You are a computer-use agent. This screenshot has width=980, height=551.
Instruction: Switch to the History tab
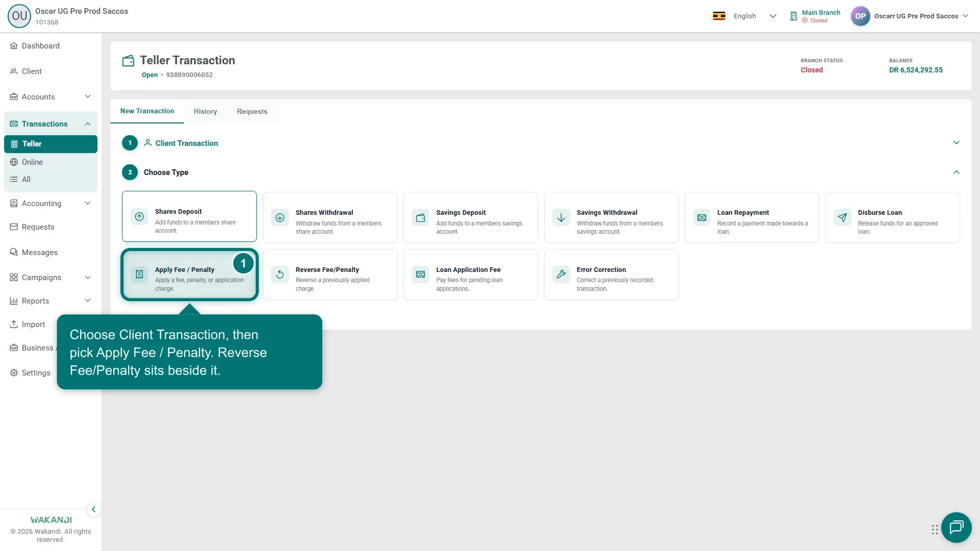(x=205, y=112)
